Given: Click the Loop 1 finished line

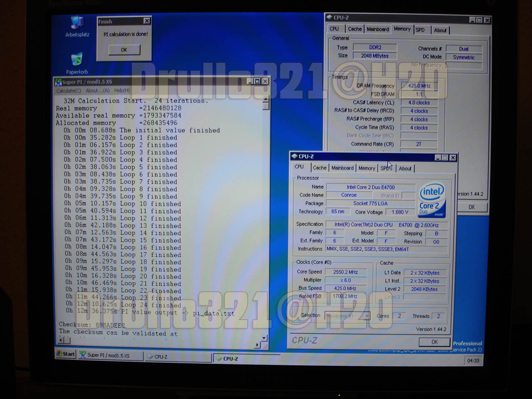Looking at the screenshot, I should click(121, 138).
